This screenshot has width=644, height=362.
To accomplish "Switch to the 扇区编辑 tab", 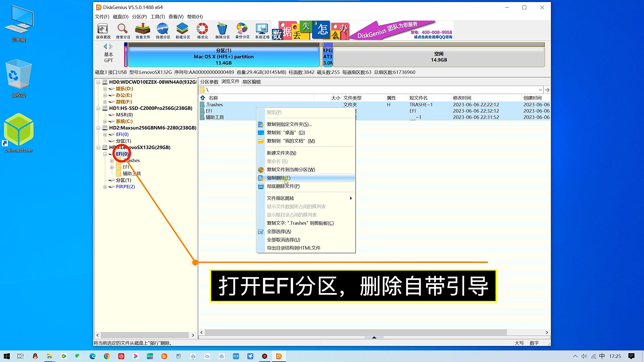I will (x=251, y=82).
